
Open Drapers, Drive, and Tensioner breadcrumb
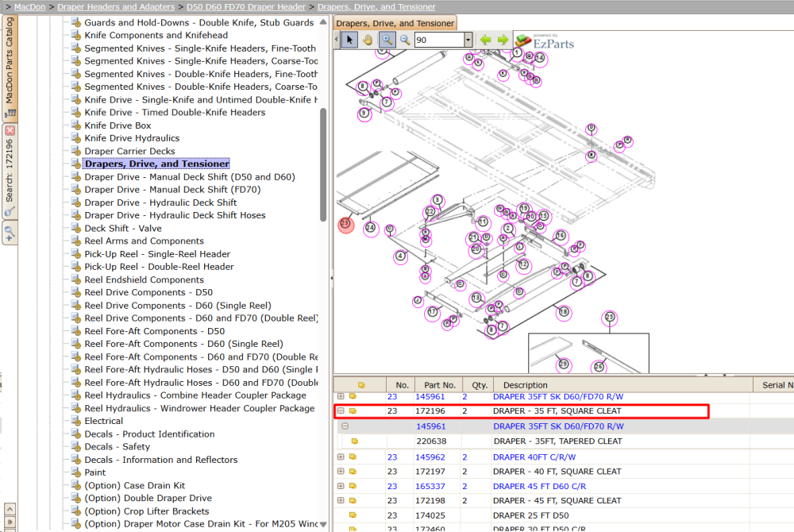[376, 6]
